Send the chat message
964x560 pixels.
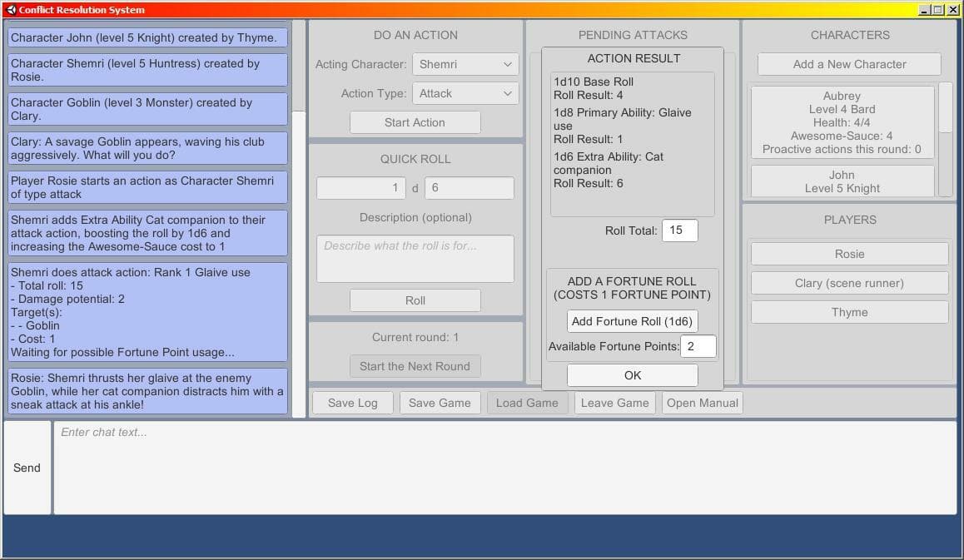point(27,468)
